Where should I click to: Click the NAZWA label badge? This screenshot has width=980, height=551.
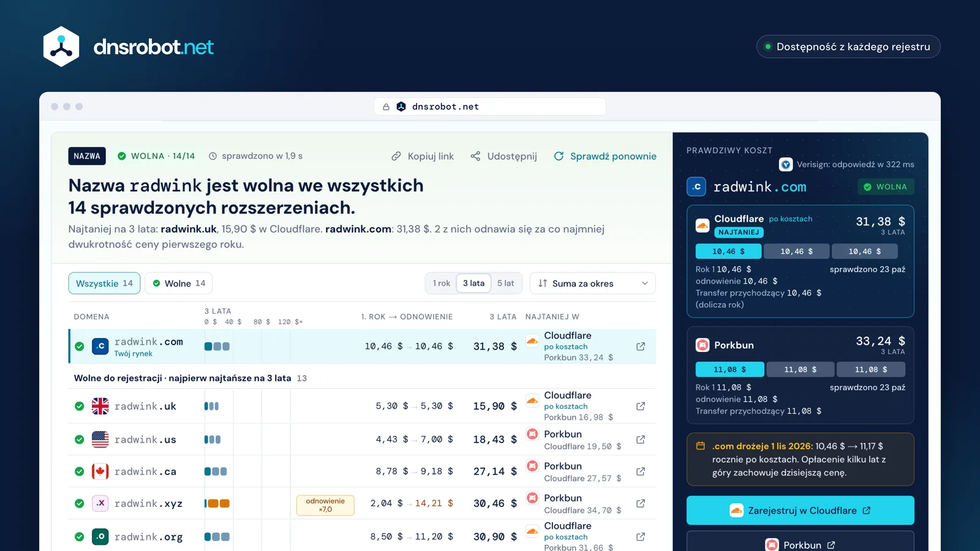pos(87,156)
